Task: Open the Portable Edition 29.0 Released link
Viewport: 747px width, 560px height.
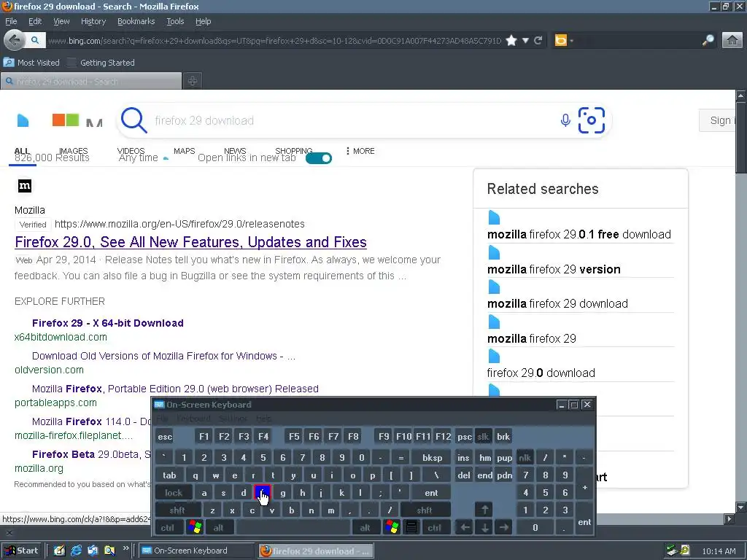Action: coord(175,389)
